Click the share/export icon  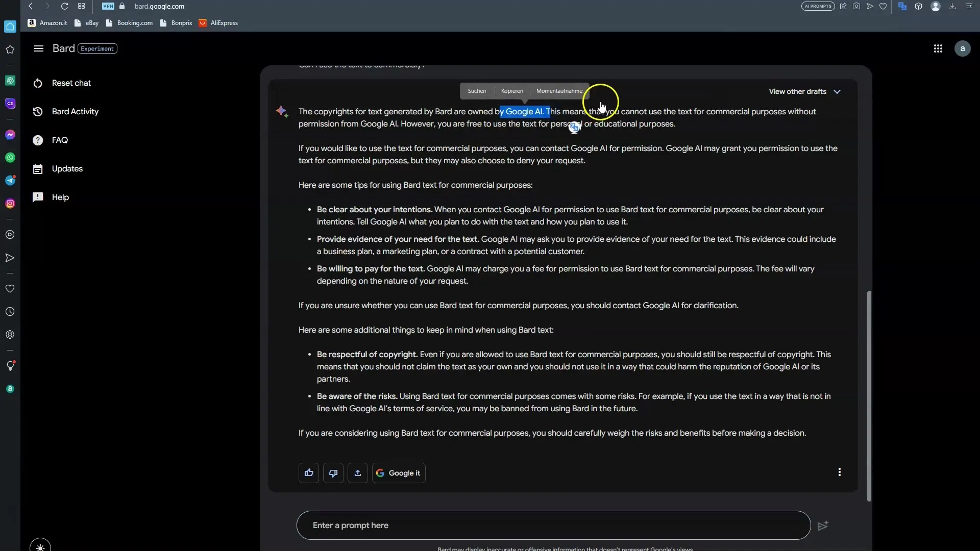pyautogui.click(x=358, y=472)
